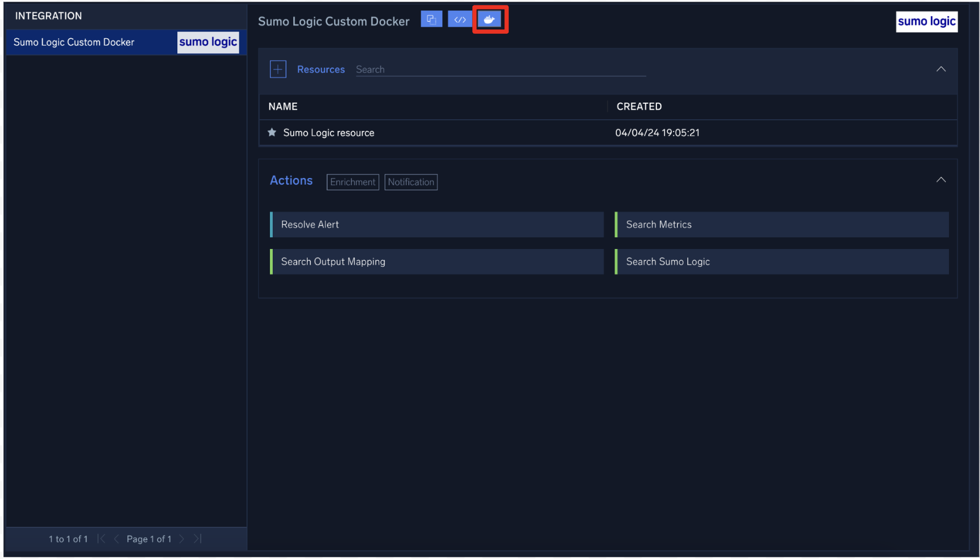This screenshot has width=980, height=559.
Task: Open the Search Sumo Logic action
Action: [781, 261]
